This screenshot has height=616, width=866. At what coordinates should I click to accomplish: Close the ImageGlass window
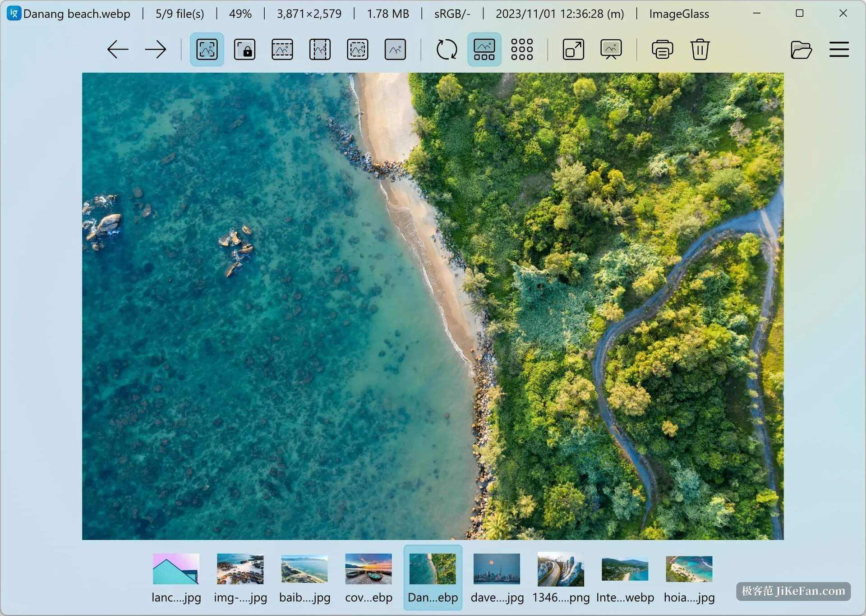tap(843, 13)
